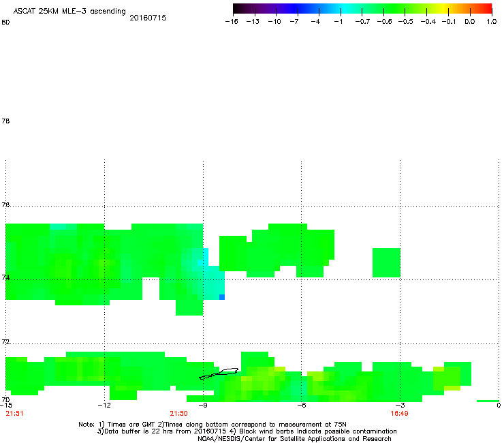
Task: Click the colorbar label -1
Action: (x=338, y=22)
